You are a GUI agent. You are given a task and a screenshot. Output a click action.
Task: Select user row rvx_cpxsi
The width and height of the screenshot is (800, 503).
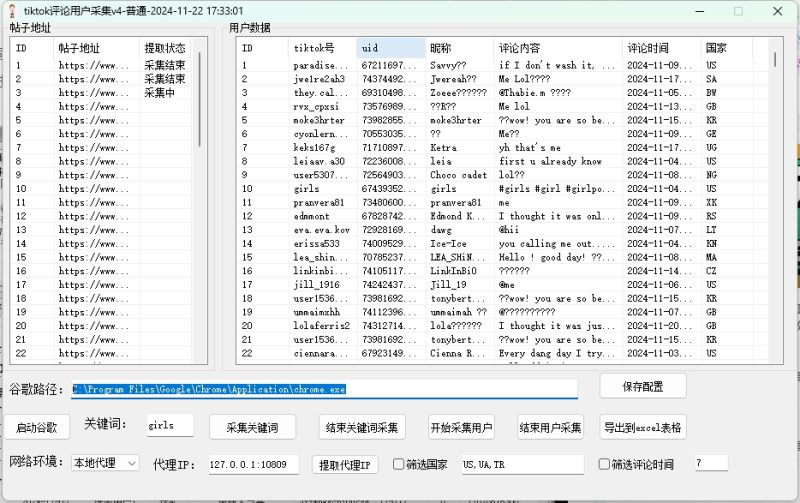pyautogui.click(x=316, y=107)
